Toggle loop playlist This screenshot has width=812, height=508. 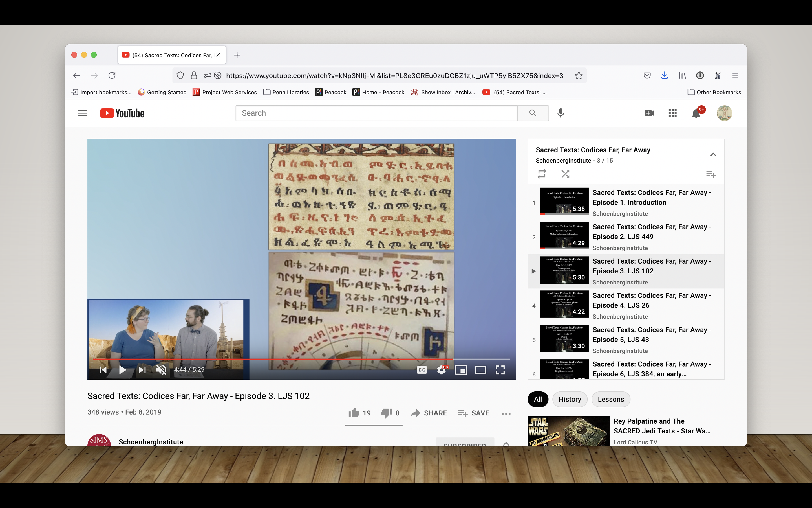click(542, 174)
